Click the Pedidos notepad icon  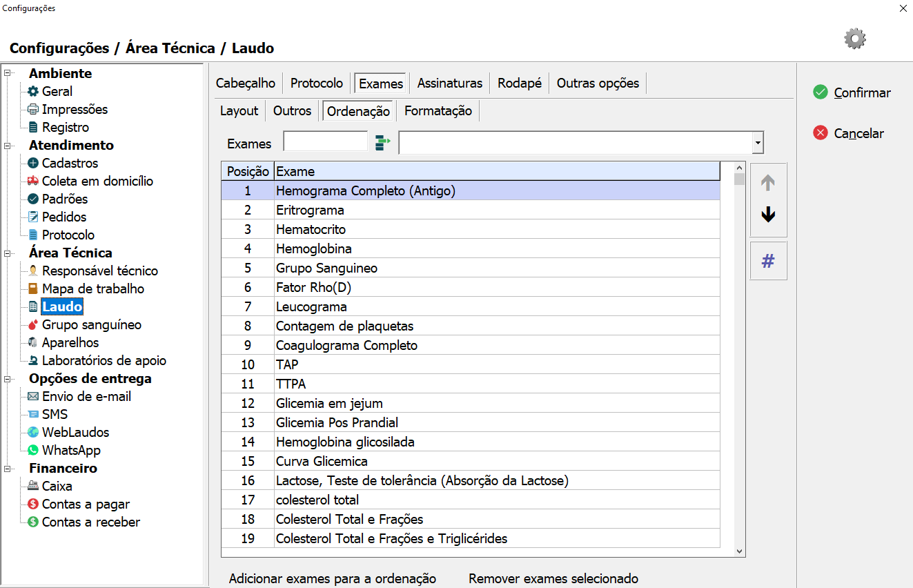pyautogui.click(x=33, y=217)
